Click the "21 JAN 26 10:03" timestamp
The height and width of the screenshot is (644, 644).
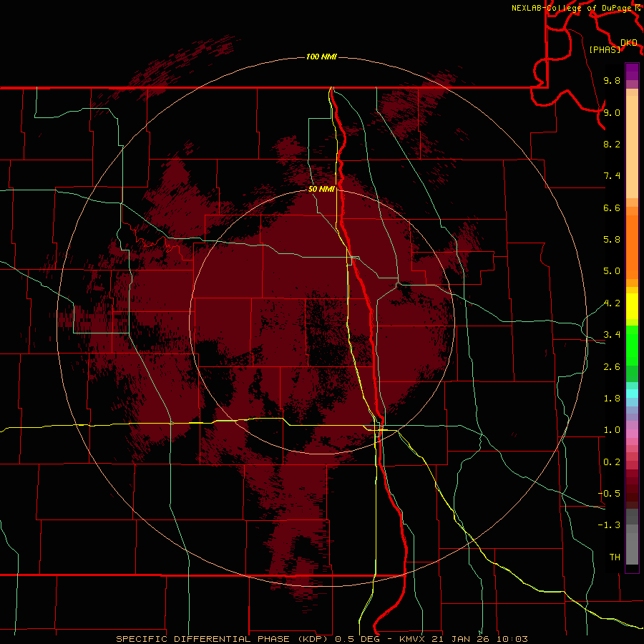(479, 639)
